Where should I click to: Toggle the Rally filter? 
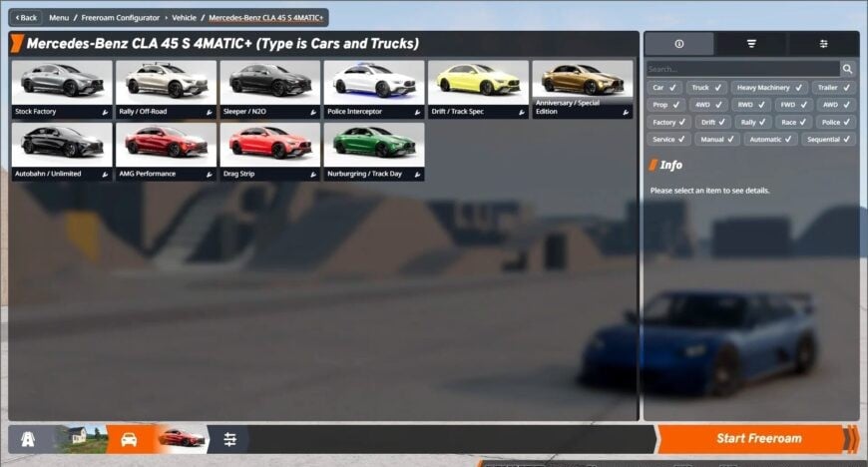[x=753, y=123]
